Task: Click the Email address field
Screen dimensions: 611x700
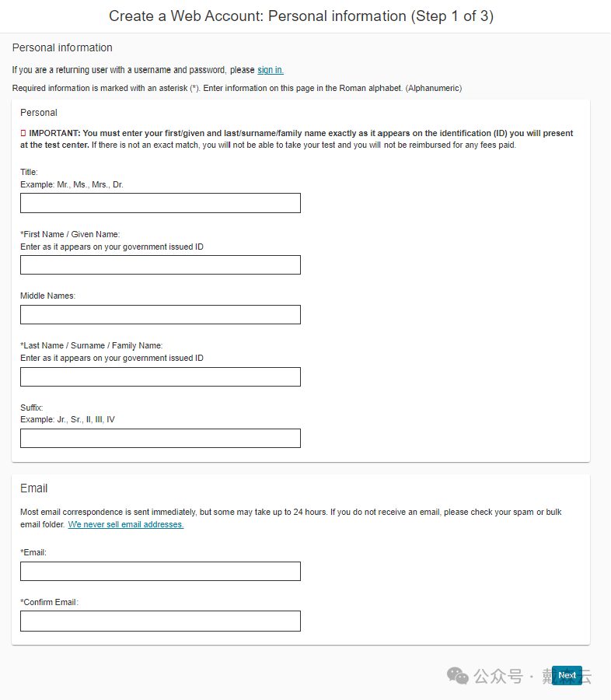Action: (160, 571)
